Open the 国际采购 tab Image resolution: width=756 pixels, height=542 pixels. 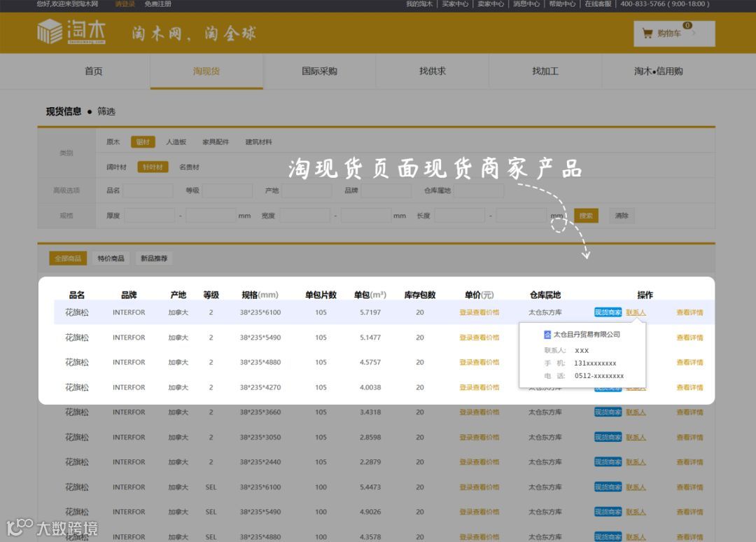[x=319, y=71]
